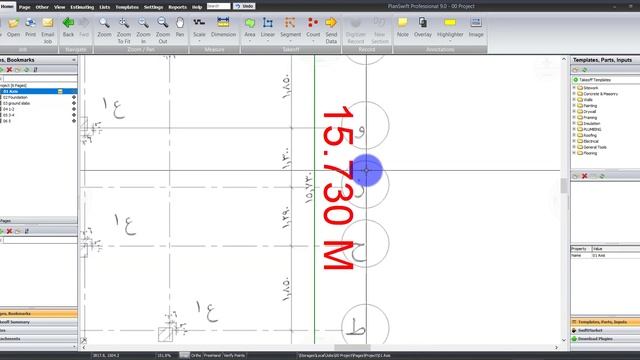Open Takeoff Summary panel tab
Screen dimensions: 640x360
point(38,322)
